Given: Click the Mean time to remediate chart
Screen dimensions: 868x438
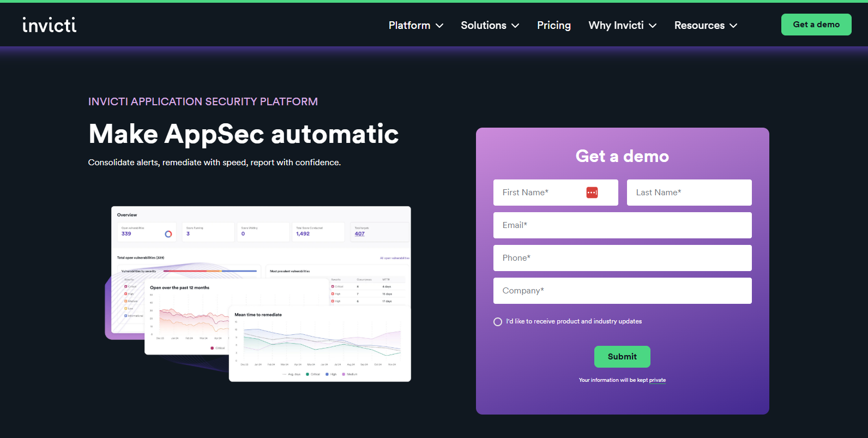Looking at the screenshot, I should pyautogui.click(x=320, y=344).
